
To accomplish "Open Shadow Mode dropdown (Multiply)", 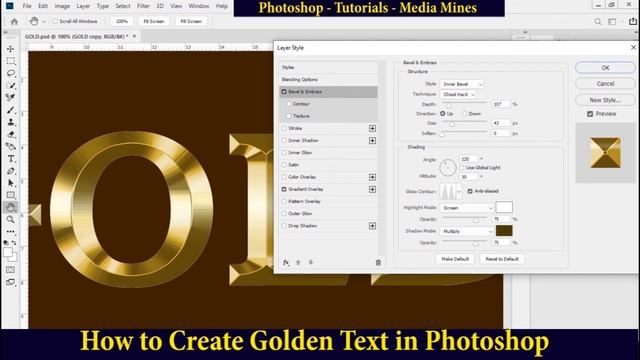I will (467, 231).
